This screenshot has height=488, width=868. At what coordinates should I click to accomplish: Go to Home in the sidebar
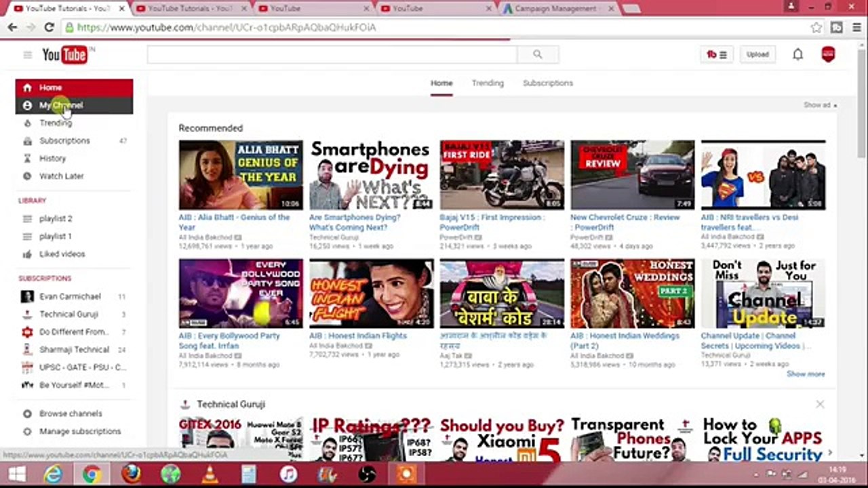click(74, 87)
